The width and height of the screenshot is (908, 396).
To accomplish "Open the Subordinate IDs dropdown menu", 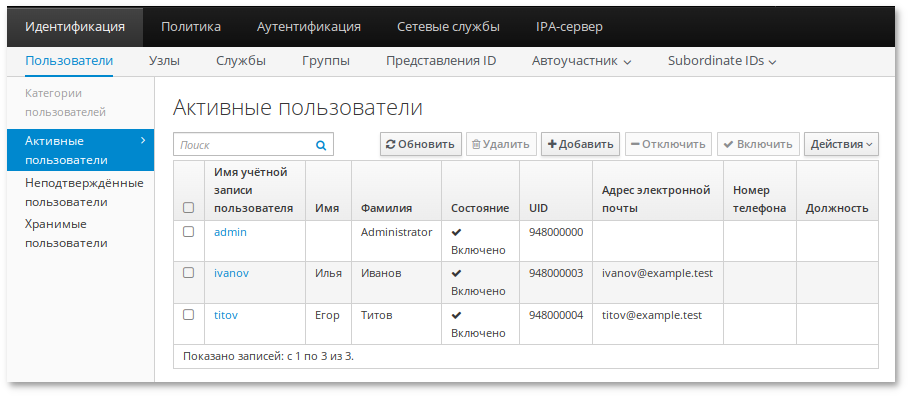I will point(722,61).
